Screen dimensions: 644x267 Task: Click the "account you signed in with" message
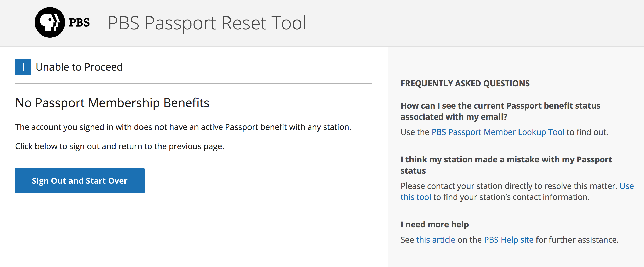tap(183, 127)
